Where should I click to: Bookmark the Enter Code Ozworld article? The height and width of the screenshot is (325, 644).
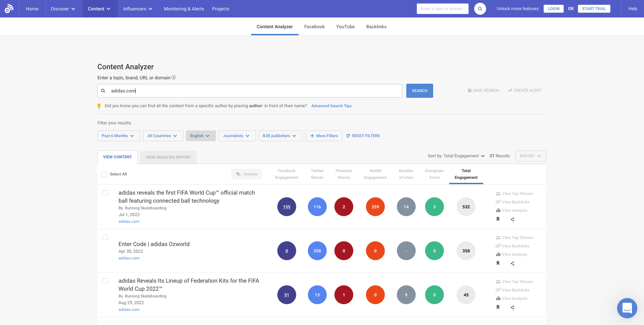click(498, 263)
